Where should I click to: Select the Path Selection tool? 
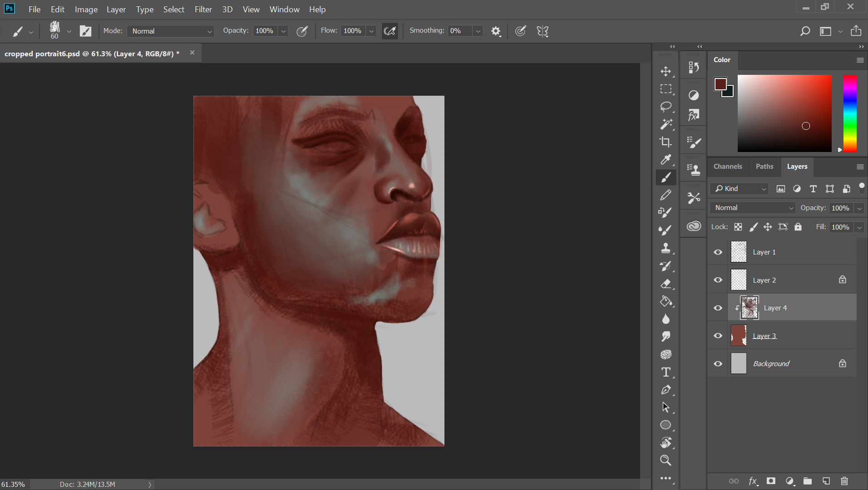pyautogui.click(x=666, y=407)
